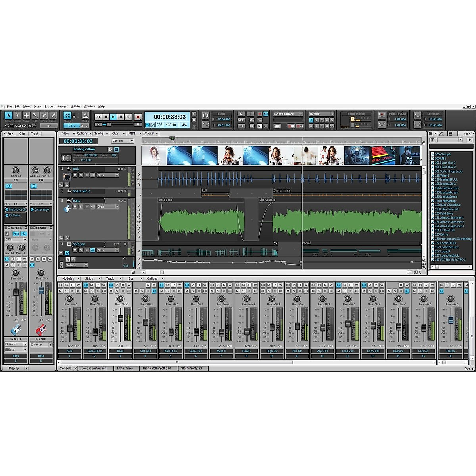
Task: Open the Volume automation parameter dropdown
Action: click(x=85, y=265)
